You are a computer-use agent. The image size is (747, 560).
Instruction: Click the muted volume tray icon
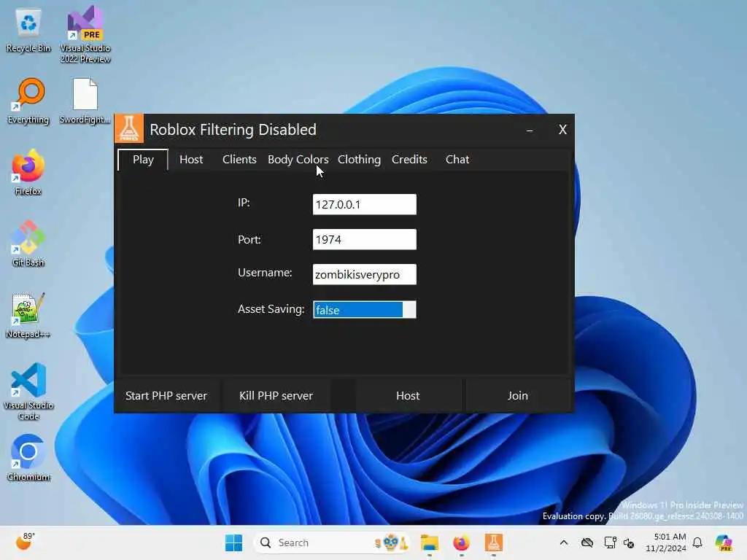(x=629, y=542)
